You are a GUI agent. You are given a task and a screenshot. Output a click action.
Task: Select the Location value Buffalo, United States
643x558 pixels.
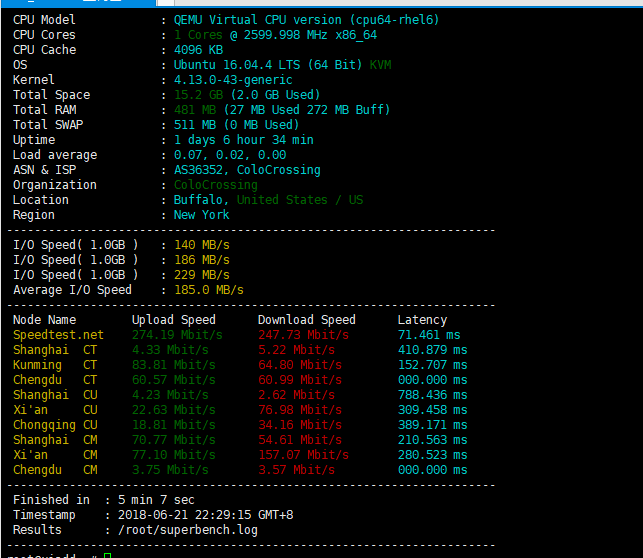[251, 200]
